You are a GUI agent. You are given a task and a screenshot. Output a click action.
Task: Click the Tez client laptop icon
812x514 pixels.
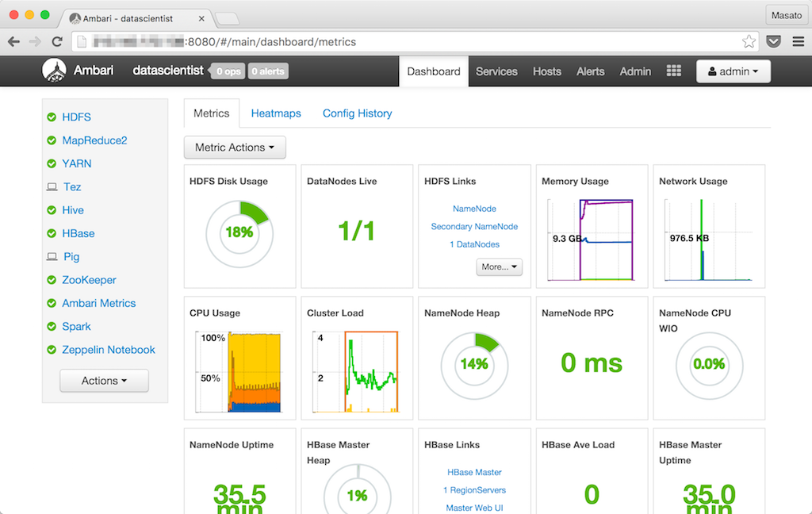pyautogui.click(x=52, y=187)
